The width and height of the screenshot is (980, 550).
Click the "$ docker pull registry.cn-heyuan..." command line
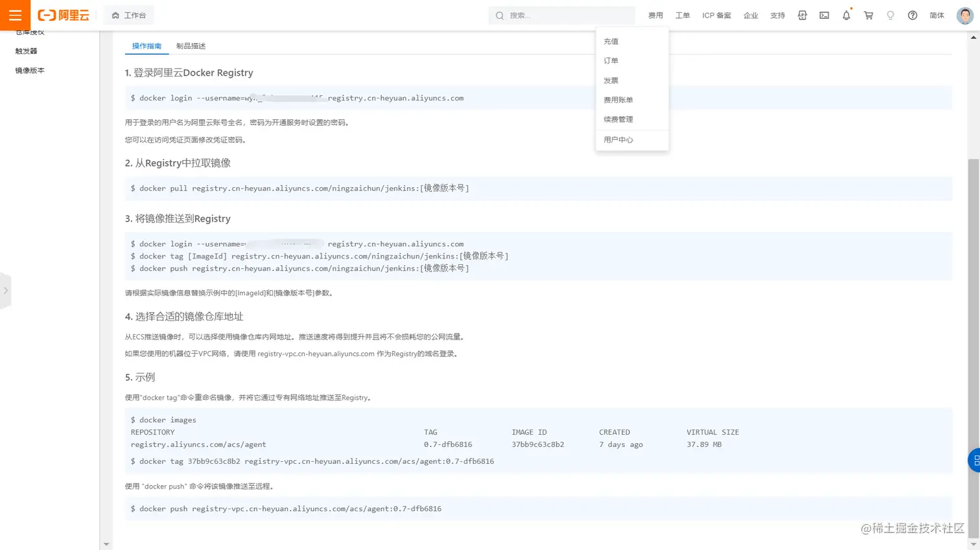[x=299, y=189]
